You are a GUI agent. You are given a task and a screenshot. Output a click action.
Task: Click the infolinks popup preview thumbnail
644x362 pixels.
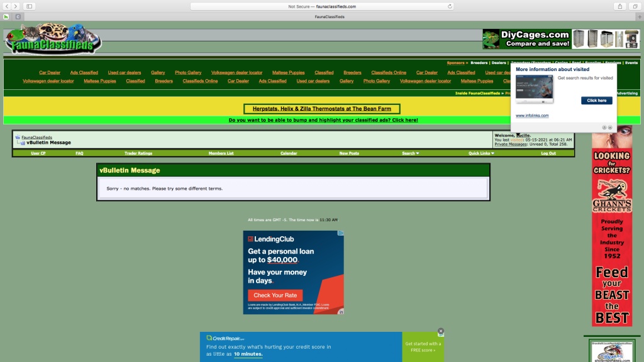point(535,89)
